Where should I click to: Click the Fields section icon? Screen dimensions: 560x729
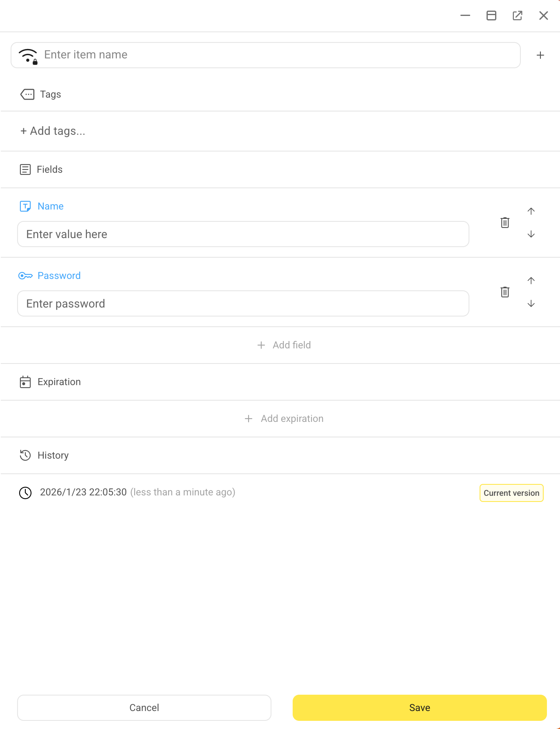tap(26, 169)
